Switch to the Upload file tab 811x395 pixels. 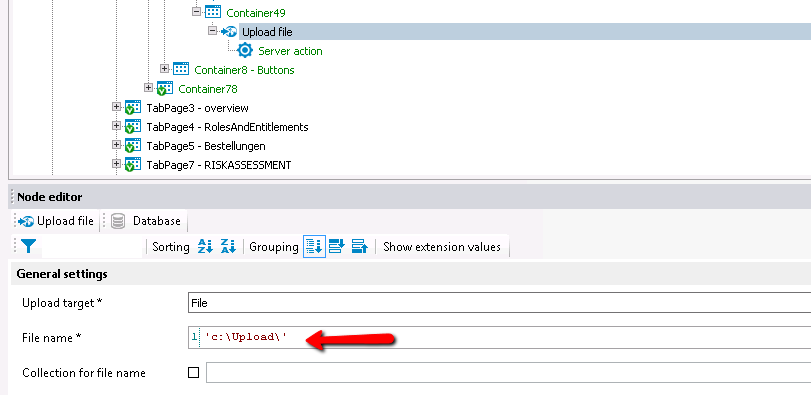pyautogui.click(x=56, y=221)
